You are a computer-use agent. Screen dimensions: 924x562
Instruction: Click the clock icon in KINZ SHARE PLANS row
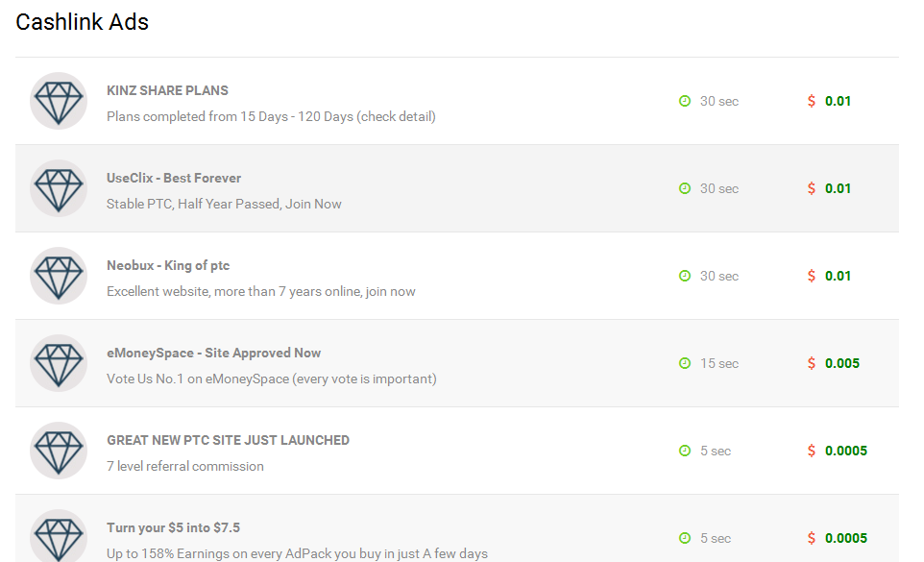[x=685, y=101]
